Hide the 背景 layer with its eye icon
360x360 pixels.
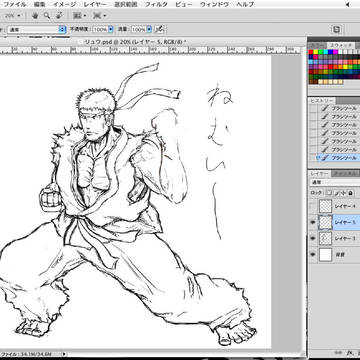pyautogui.click(x=313, y=255)
